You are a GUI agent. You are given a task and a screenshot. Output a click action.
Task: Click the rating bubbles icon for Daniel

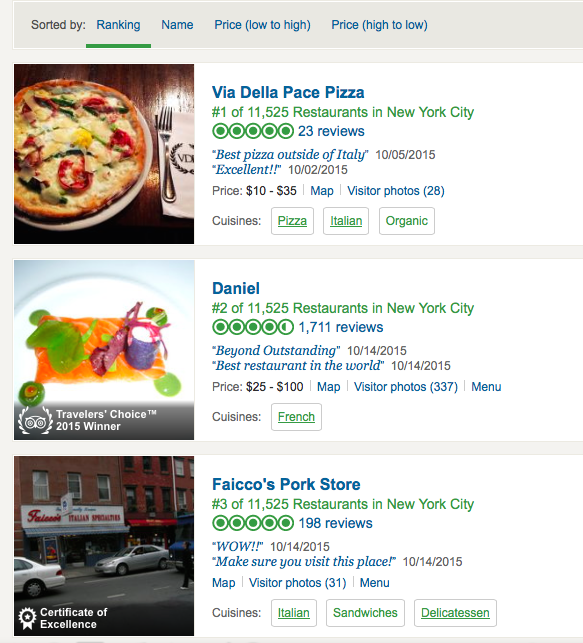point(253,327)
